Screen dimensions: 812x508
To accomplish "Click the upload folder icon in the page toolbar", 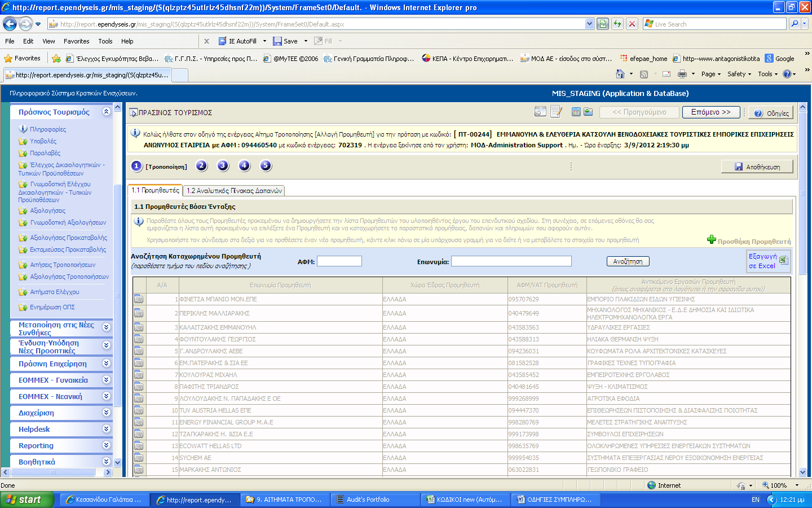I will coord(588,112).
